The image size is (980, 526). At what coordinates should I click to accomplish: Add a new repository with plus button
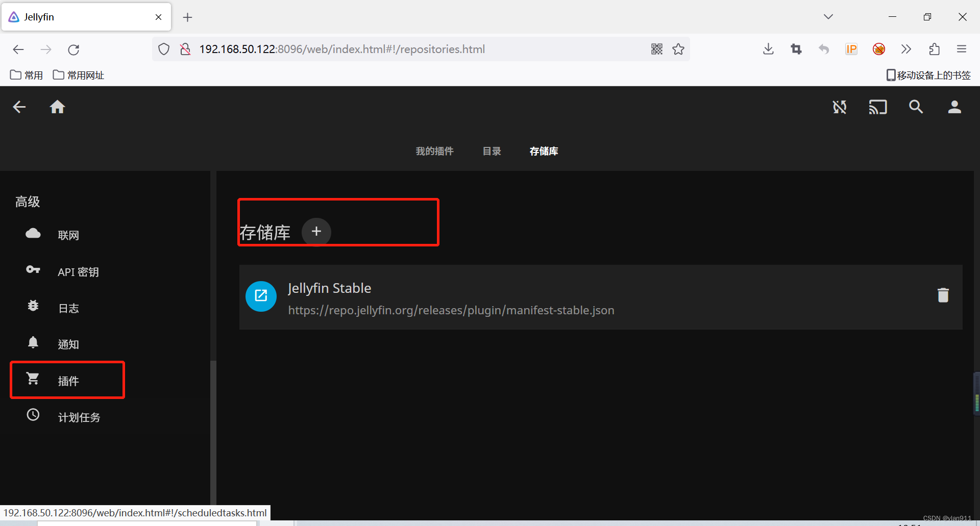[x=316, y=232]
